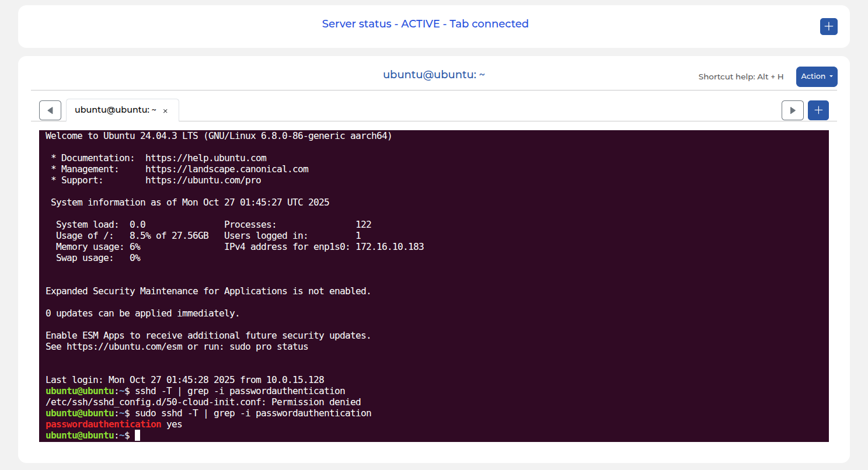Click the Server status - ACTIVE header text
This screenshot has height=470, width=868.
coord(425,24)
